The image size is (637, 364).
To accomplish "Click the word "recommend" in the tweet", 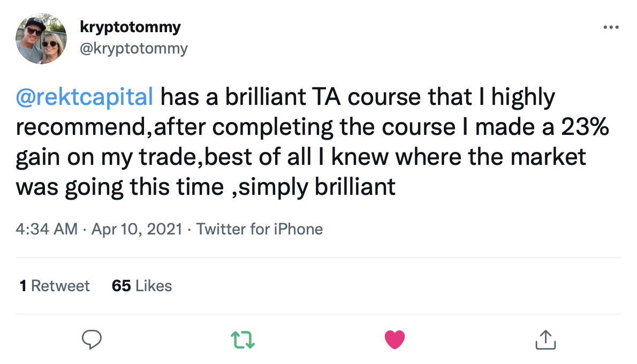I will [x=78, y=127].
